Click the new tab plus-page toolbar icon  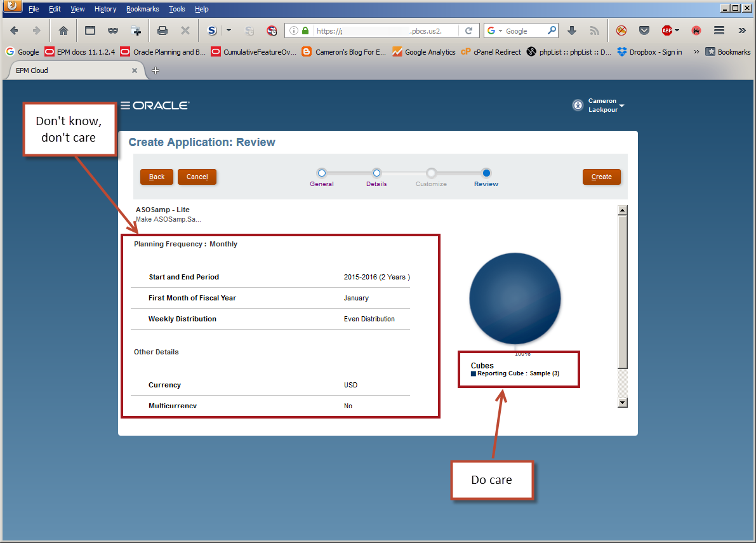pyautogui.click(x=136, y=30)
